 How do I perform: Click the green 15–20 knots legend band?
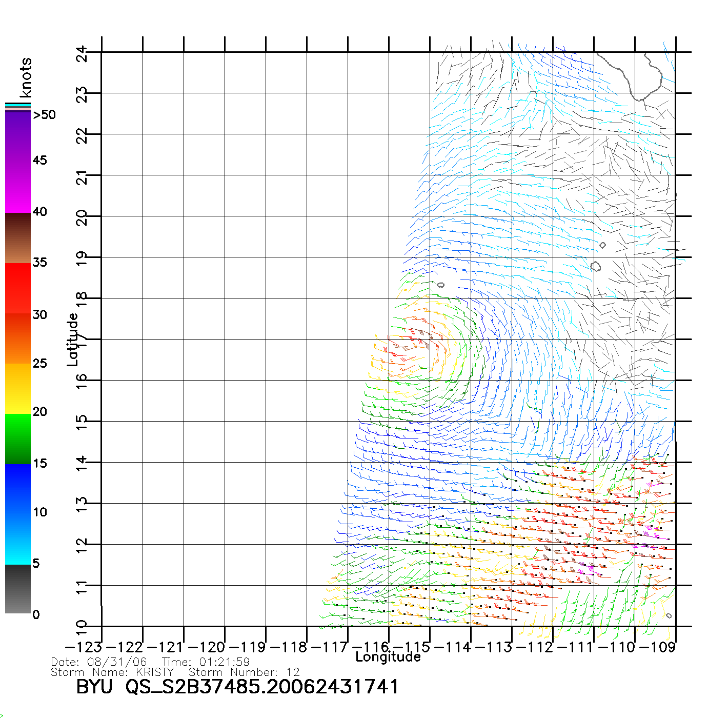pyautogui.click(x=18, y=438)
